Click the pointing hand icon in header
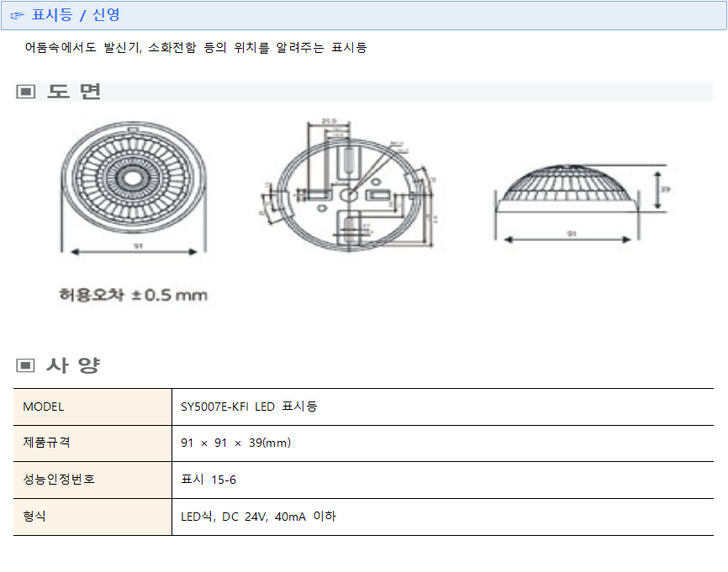728x572 pixels. pos(17,16)
